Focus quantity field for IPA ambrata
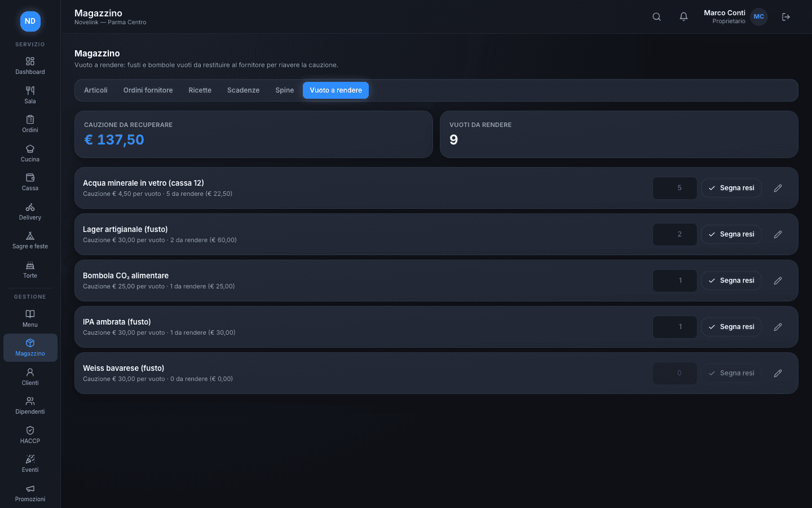Viewport: 812px width, 508px height. [675, 327]
